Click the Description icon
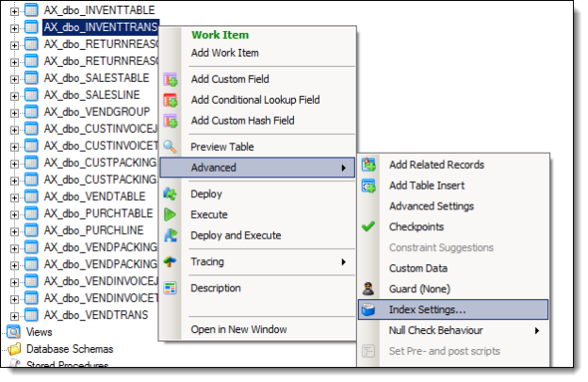Image resolution: width=588 pixels, height=382 pixels. (x=171, y=288)
